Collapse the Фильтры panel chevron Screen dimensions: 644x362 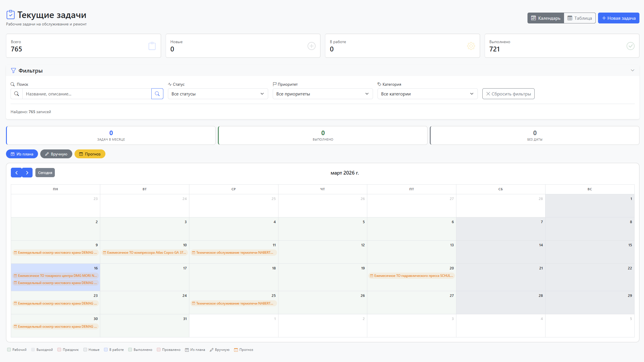(x=632, y=70)
